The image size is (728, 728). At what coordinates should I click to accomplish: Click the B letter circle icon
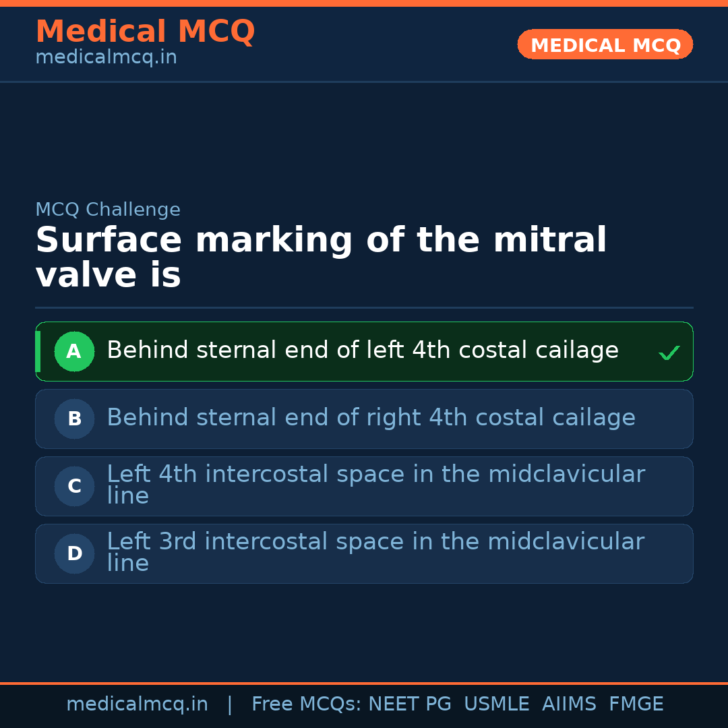coord(74,419)
